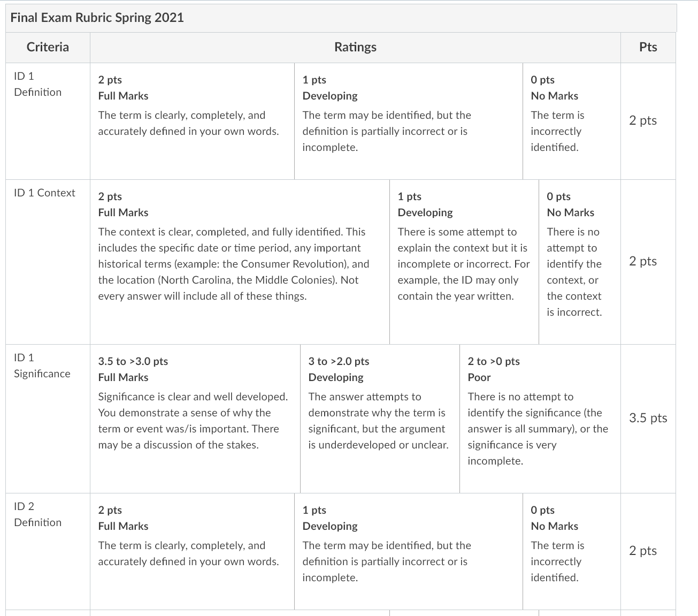Click the 2 pts value for ID 1 Context
Image resolution: width=698 pixels, height=616 pixels.
tap(643, 261)
